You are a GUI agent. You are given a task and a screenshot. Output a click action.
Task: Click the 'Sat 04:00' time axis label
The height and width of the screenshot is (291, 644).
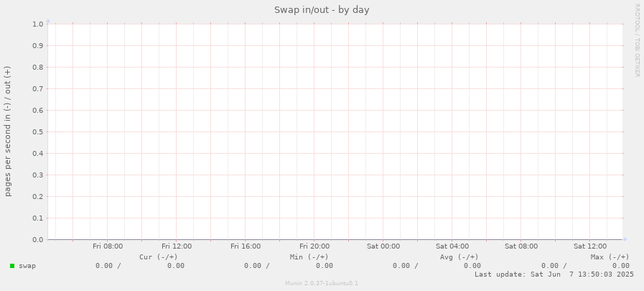point(452,246)
